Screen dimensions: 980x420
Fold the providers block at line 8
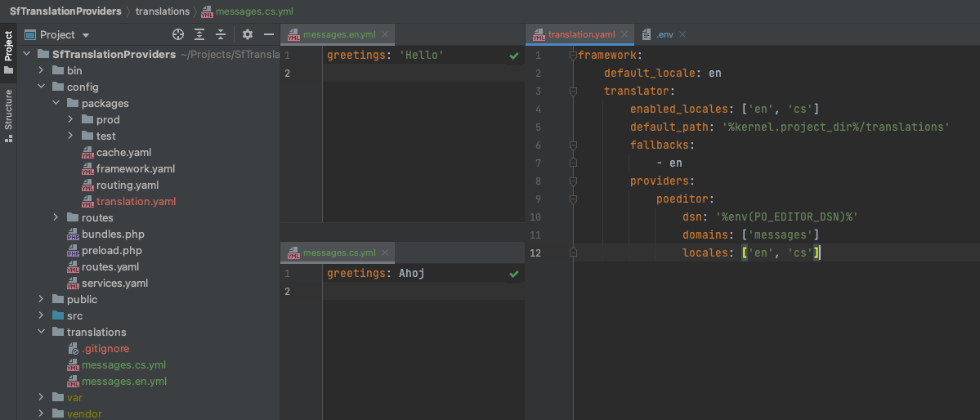coord(572,181)
